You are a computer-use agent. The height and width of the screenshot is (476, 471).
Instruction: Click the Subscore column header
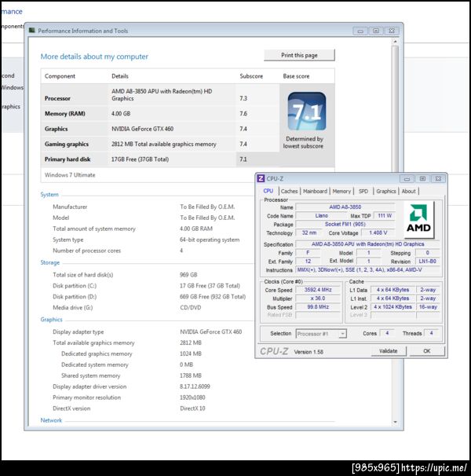pos(251,76)
